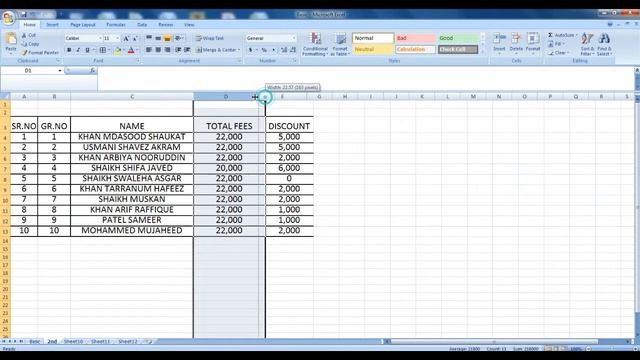Click the Wrap Text button
This screenshot has height=360, width=640.
[x=209, y=38]
